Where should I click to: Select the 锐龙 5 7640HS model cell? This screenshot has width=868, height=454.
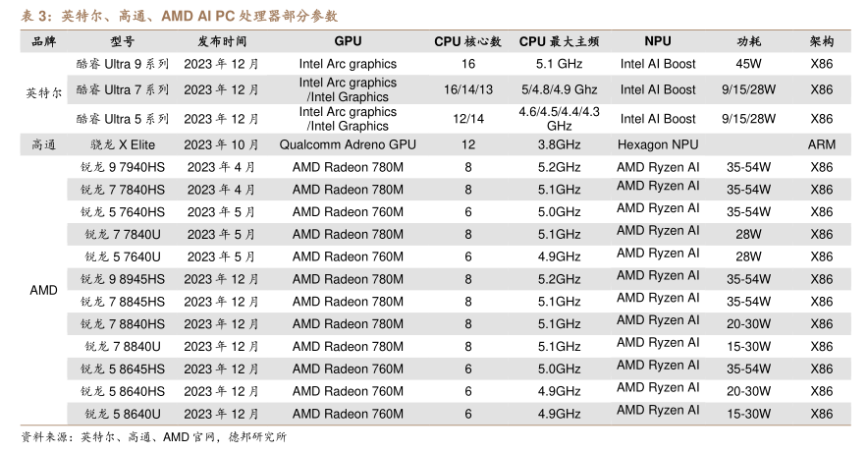click(x=123, y=211)
